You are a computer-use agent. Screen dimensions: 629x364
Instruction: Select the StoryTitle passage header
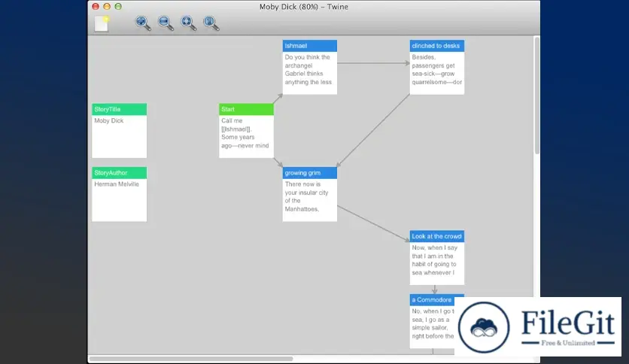pos(119,109)
